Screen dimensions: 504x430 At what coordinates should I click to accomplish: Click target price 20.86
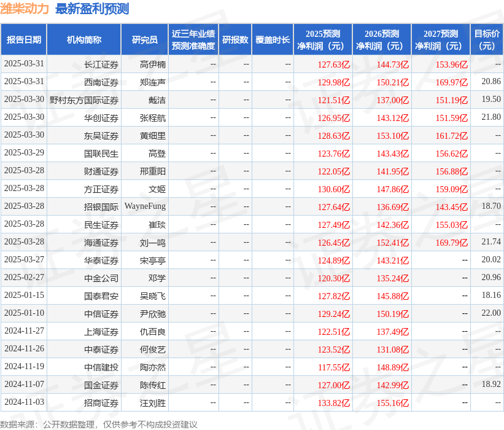click(x=491, y=81)
